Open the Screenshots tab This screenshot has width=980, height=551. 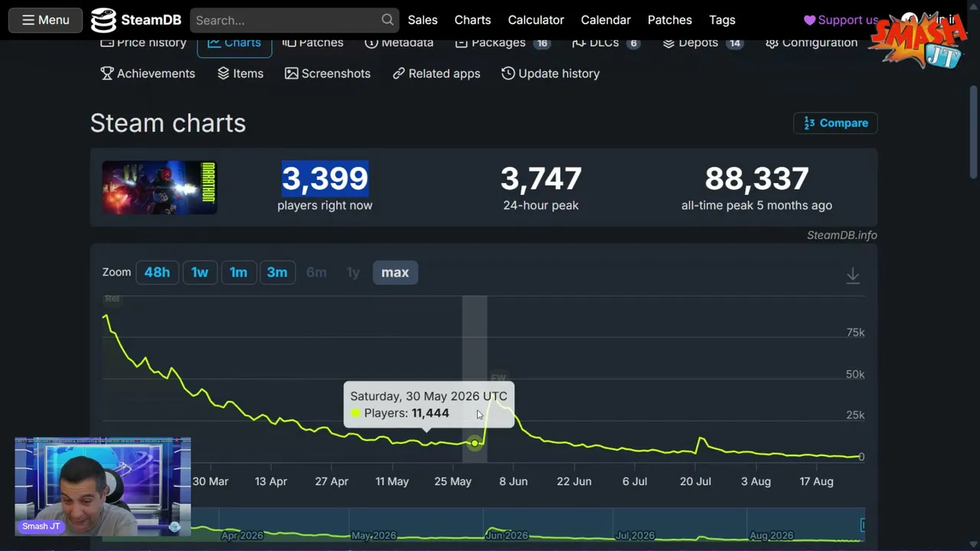(x=328, y=73)
